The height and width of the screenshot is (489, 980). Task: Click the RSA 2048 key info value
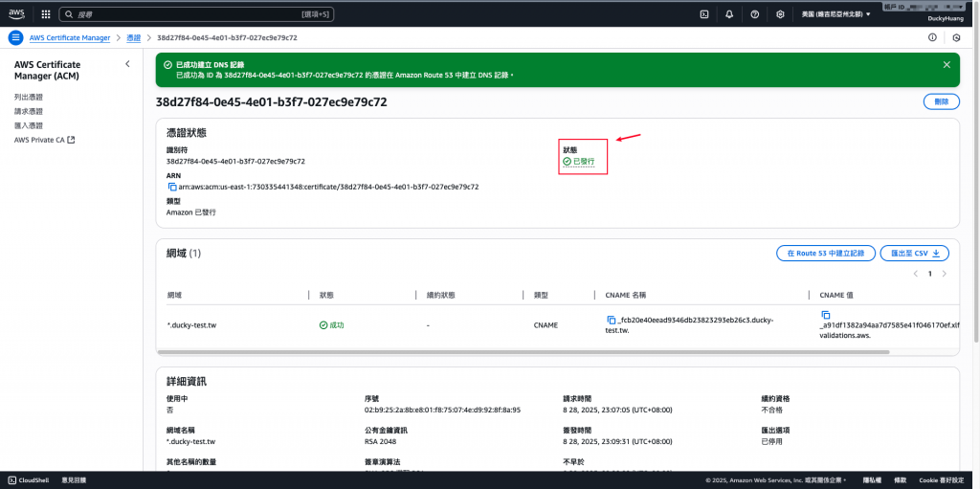click(x=381, y=441)
